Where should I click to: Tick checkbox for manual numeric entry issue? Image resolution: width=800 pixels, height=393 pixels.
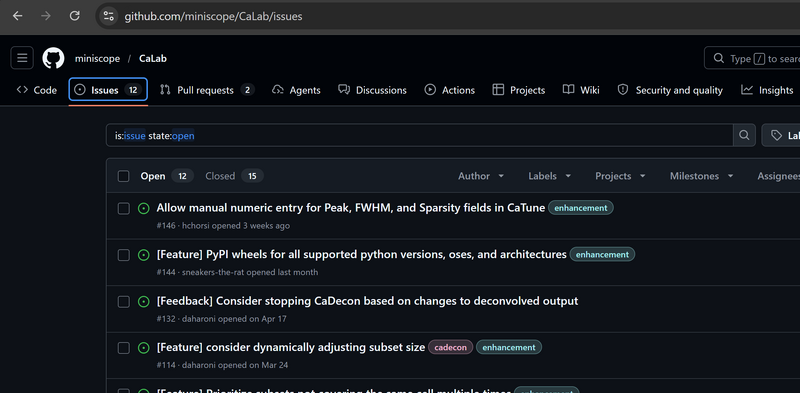click(x=123, y=208)
